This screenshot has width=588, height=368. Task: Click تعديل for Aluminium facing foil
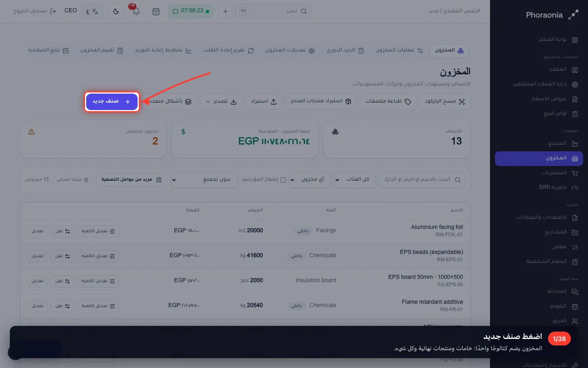pos(38,231)
